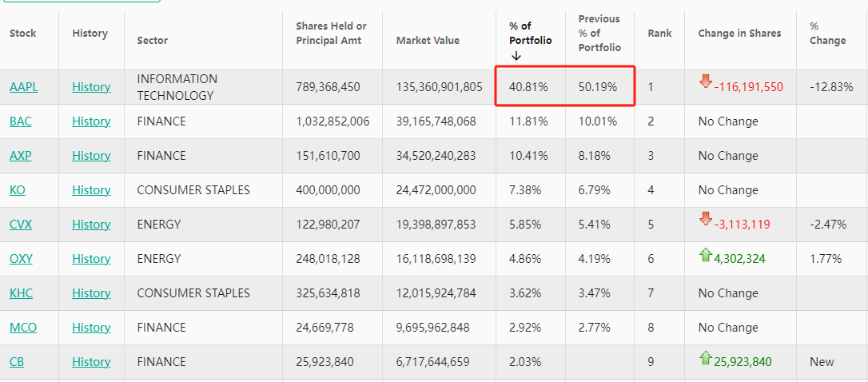Click the red down arrow in AAPL row
Viewport: 868px width, 382px height.
click(x=705, y=81)
